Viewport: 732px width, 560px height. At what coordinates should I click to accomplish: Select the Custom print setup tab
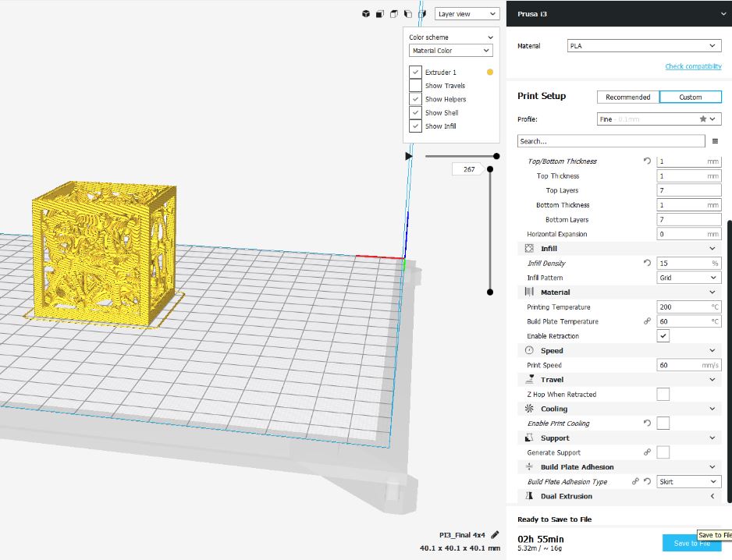click(691, 97)
